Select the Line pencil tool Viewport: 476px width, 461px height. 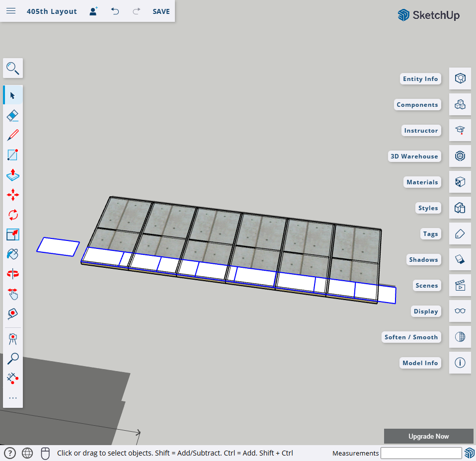(13, 135)
